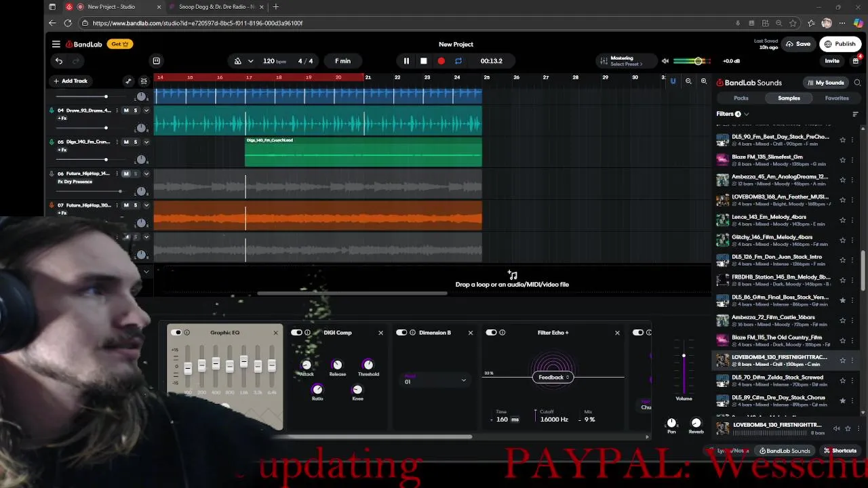Solo track 05 Digs_140_Fm
Screen dimensions: 868x488
[135, 142]
